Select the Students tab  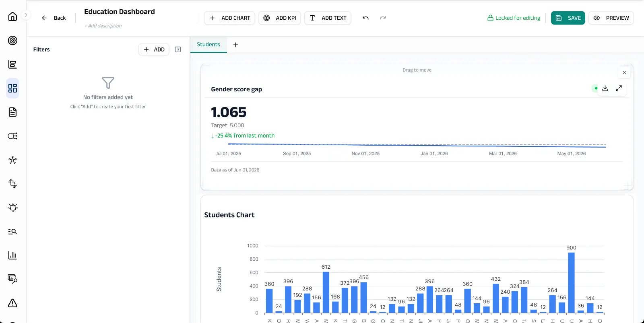(x=208, y=44)
